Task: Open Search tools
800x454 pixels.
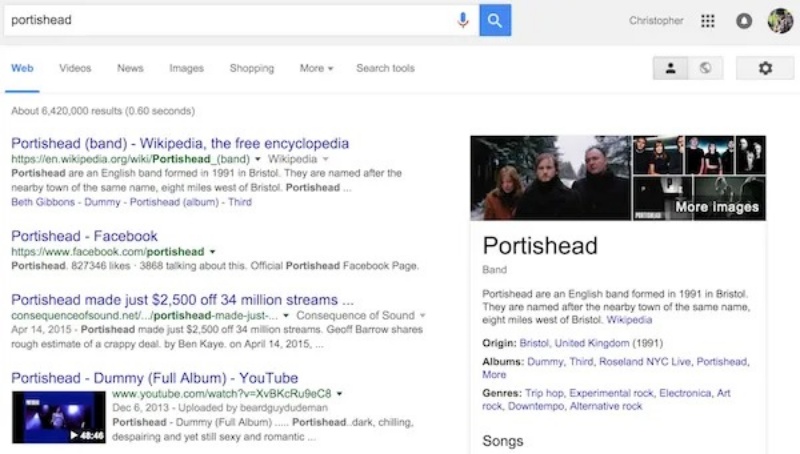Action: [x=385, y=68]
